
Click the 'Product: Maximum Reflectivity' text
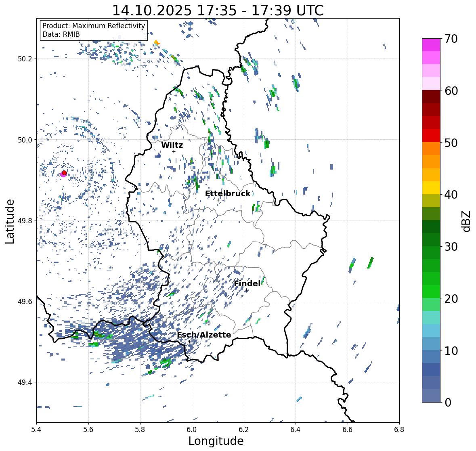click(94, 26)
